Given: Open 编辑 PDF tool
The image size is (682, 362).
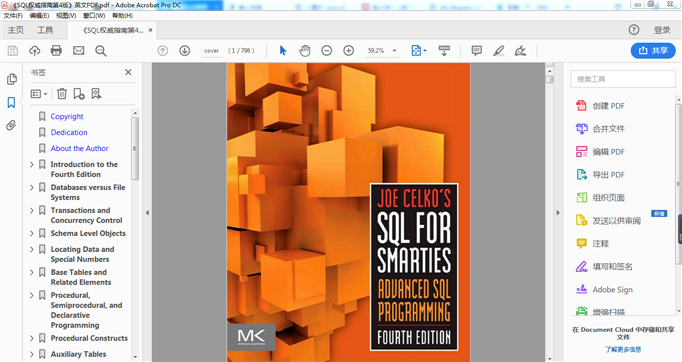Looking at the screenshot, I should click(600, 152).
